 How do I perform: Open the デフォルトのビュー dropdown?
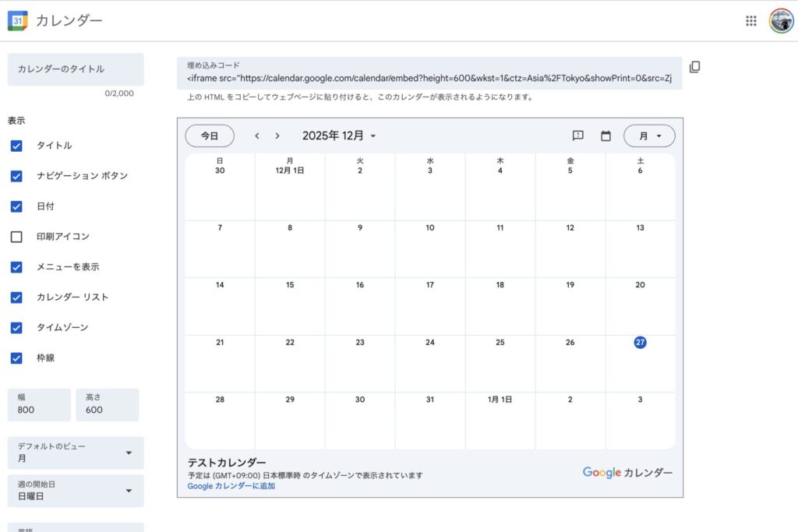pyautogui.click(x=76, y=453)
